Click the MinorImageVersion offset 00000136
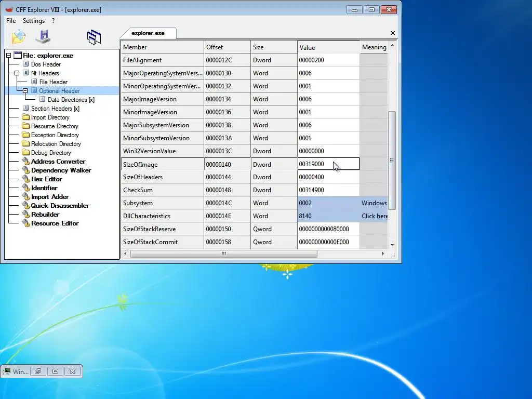532x399 pixels. [228, 112]
